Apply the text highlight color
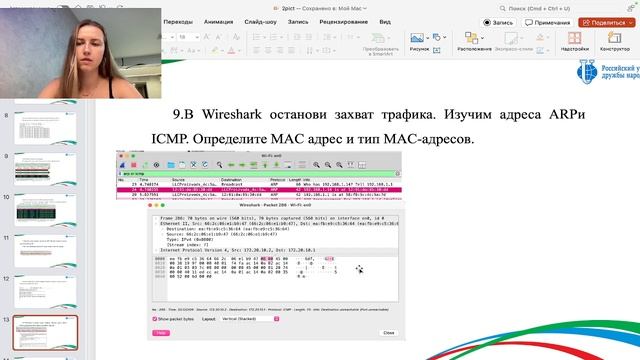Screen dimensions: 640x360 215,51
